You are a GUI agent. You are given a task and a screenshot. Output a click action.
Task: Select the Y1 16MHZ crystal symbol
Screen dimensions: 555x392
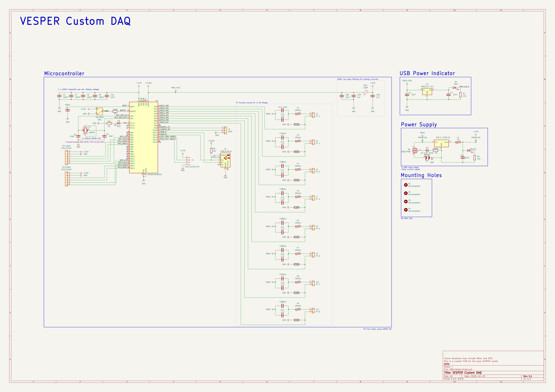(86, 130)
